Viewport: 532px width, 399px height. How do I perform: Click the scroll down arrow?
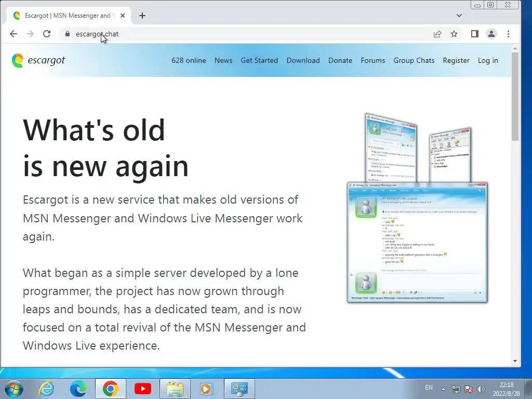515,361
